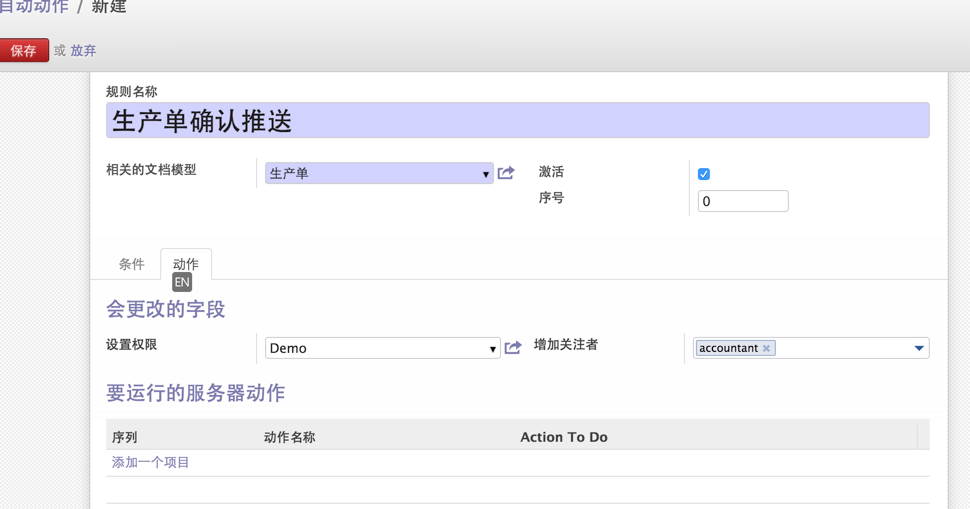Open the 生产单 document model dropdown
This screenshot has height=509, width=970.
(379, 173)
